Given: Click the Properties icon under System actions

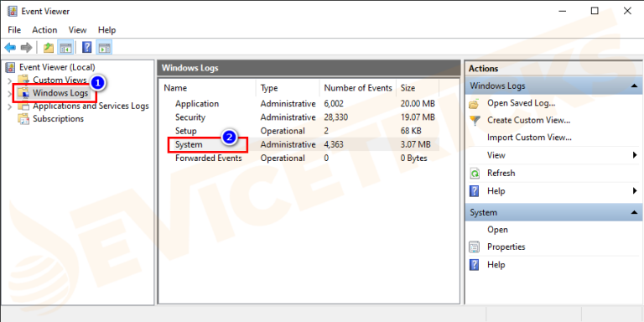Looking at the screenshot, I should pos(475,247).
